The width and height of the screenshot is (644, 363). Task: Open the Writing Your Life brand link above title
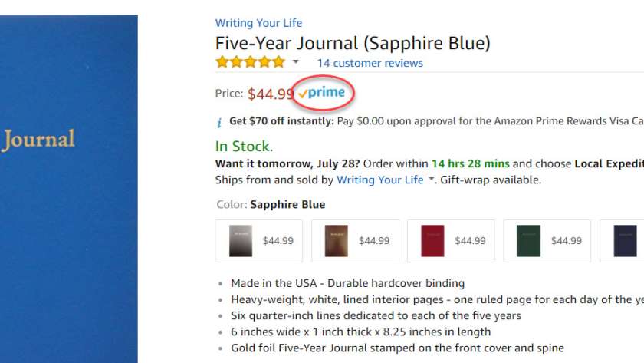pyautogui.click(x=258, y=23)
